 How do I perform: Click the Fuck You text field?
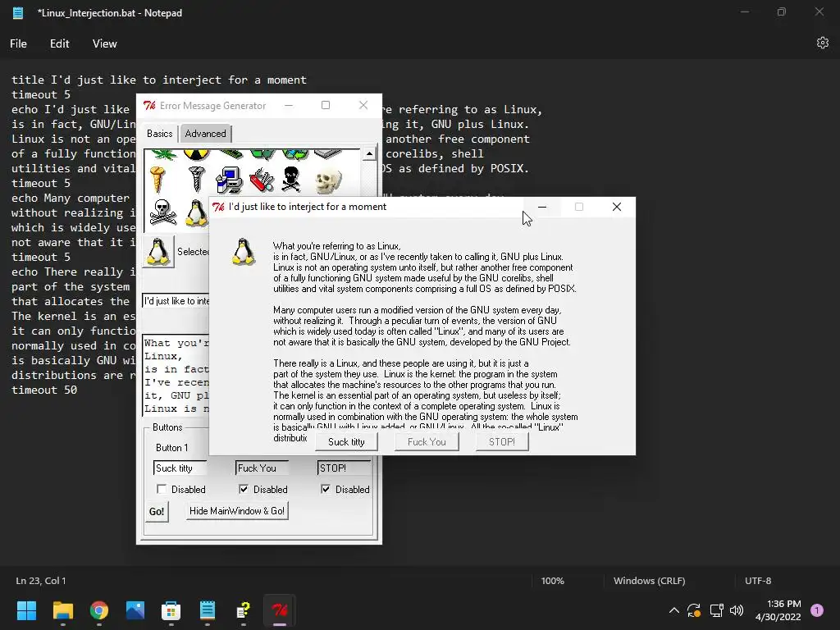coord(262,468)
